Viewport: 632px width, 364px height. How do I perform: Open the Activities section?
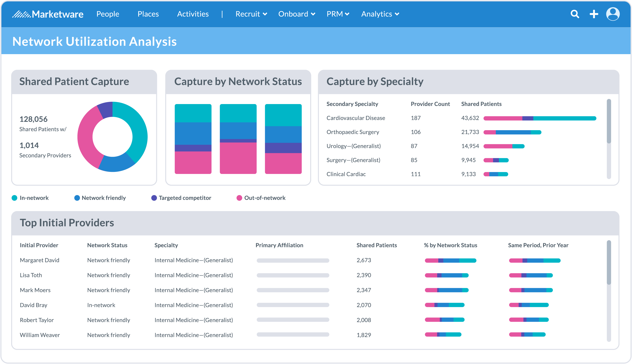pos(193,14)
